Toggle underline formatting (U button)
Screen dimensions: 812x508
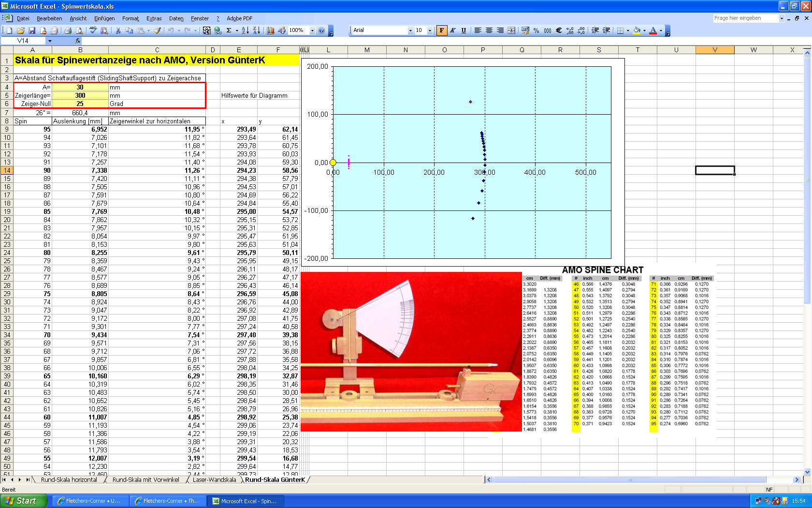tap(464, 30)
